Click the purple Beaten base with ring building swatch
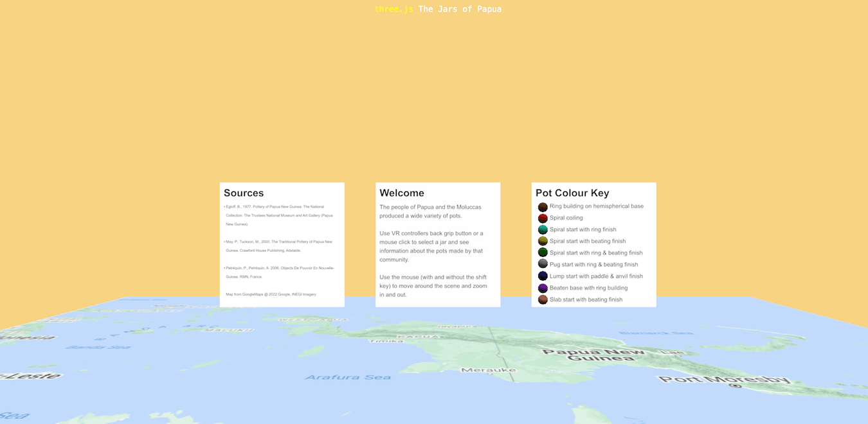 (x=543, y=288)
